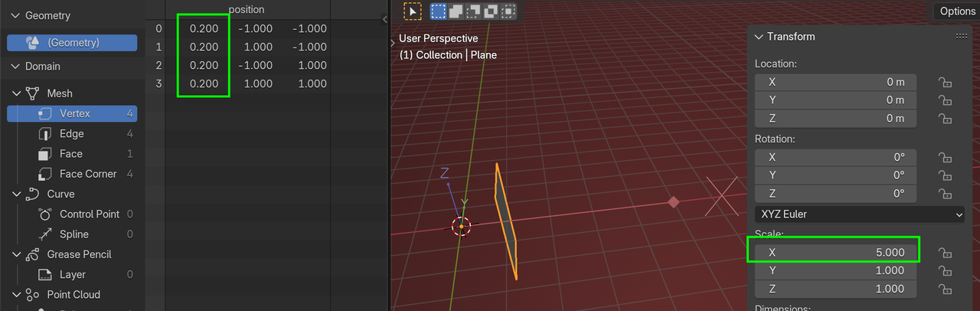Collapse the spreadsheet sidebar arrow

click(384, 21)
